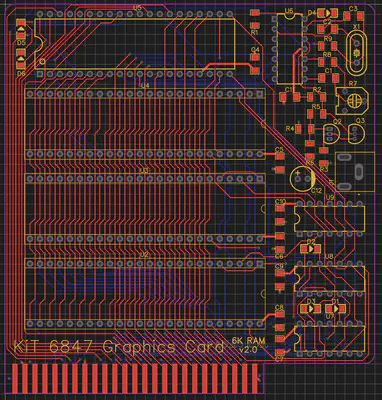The height and width of the screenshot is (400, 382).
Task: Click the R3 resistor label
Action: tap(324, 170)
